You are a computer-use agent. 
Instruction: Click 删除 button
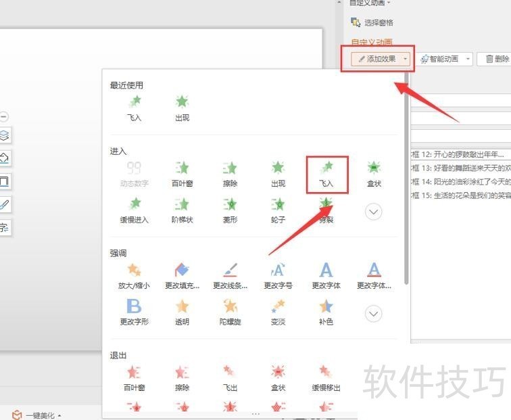click(x=497, y=59)
